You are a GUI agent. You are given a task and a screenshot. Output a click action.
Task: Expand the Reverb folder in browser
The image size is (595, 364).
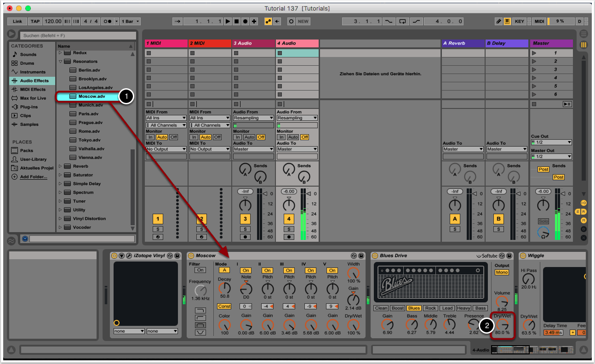click(60, 166)
